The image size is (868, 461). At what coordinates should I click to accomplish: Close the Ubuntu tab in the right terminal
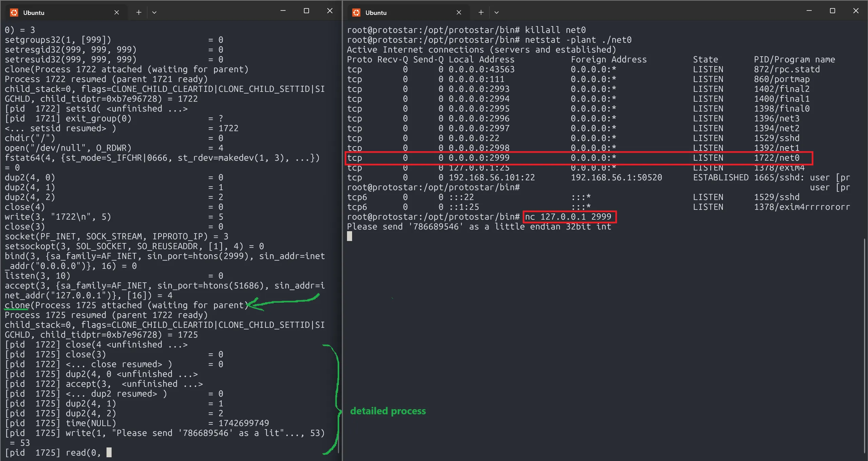pos(459,12)
